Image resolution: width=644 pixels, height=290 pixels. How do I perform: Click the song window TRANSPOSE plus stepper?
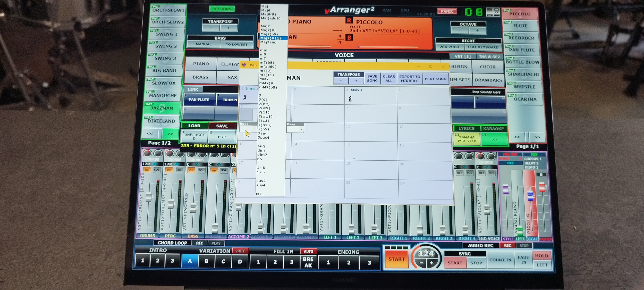click(356, 81)
